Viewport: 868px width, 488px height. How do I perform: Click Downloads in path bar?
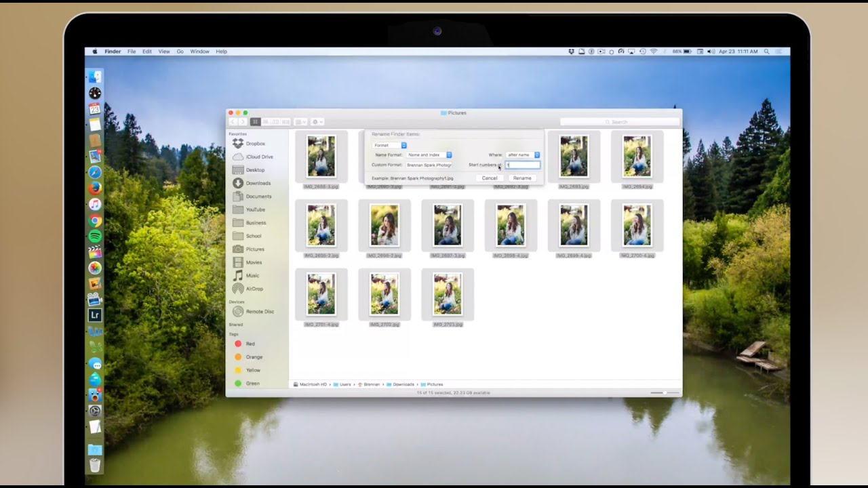point(401,384)
